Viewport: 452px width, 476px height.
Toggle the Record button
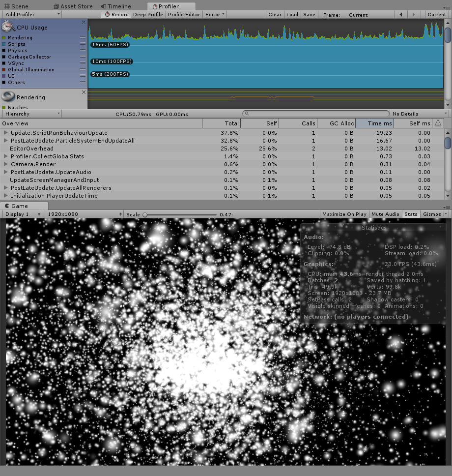coord(116,15)
